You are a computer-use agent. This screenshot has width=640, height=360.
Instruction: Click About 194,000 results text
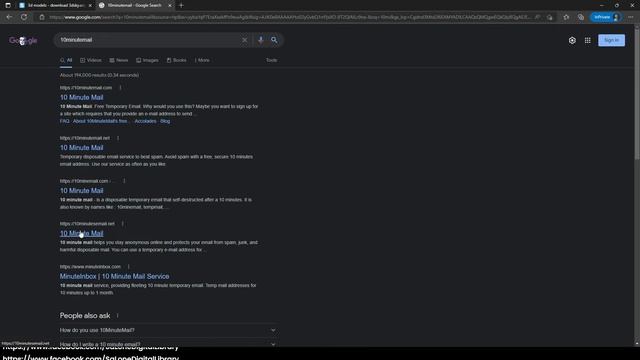pos(99,76)
